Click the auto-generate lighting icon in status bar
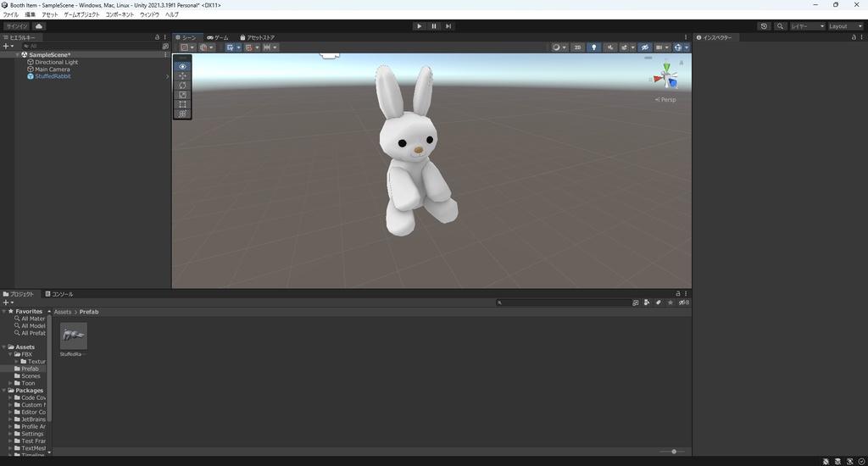The height and width of the screenshot is (466, 868). (x=849, y=462)
